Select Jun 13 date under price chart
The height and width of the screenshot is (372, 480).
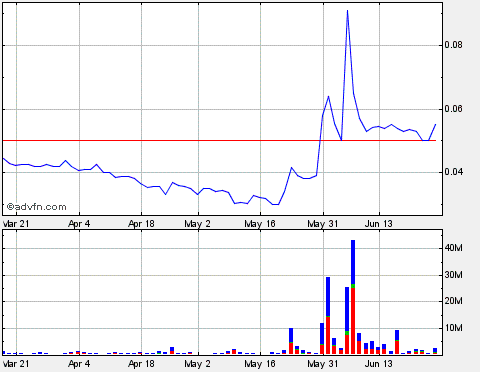click(379, 224)
